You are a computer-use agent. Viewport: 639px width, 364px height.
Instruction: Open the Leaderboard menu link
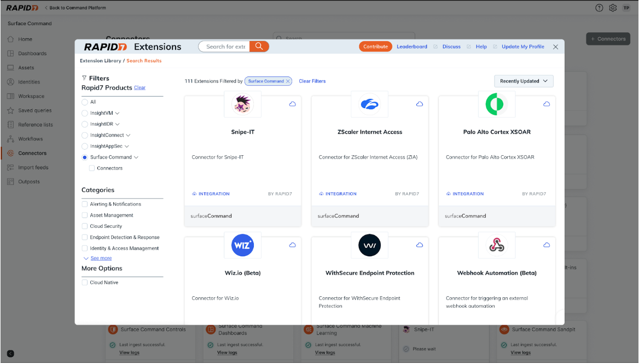(411, 46)
